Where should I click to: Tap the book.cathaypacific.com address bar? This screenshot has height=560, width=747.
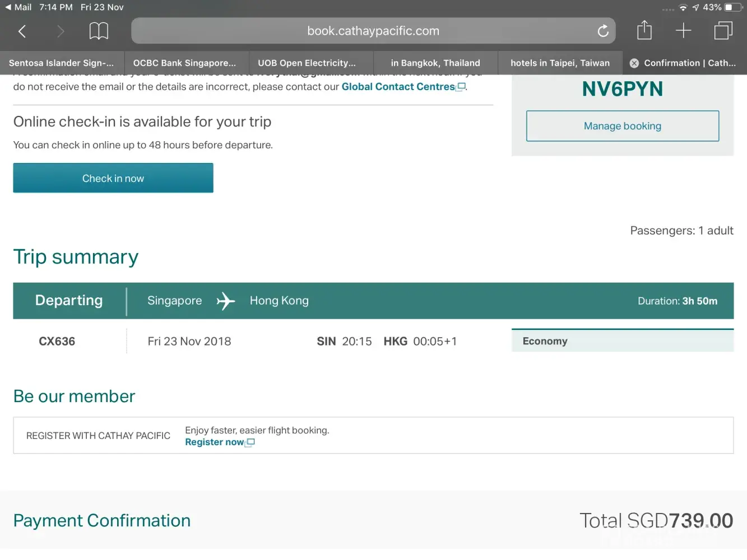click(x=373, y=31)
